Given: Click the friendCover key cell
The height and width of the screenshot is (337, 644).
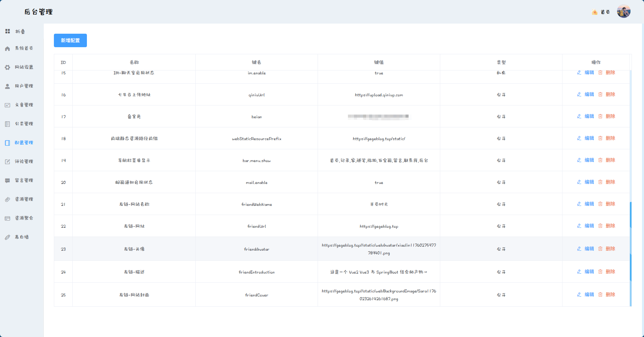Looking at the screenshot, I should point(257,295).
